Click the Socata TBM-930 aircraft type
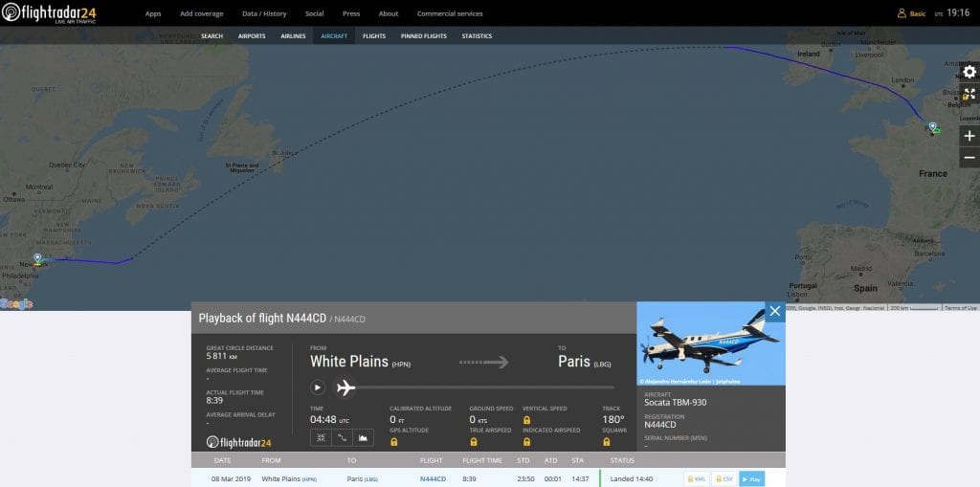 [675, 403]
